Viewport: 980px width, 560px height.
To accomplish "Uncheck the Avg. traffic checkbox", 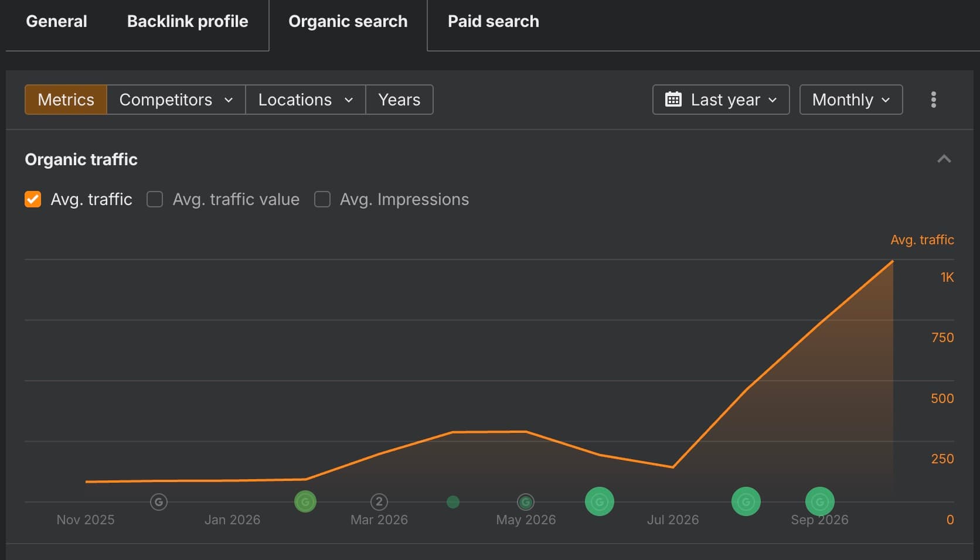I will 33,199.
